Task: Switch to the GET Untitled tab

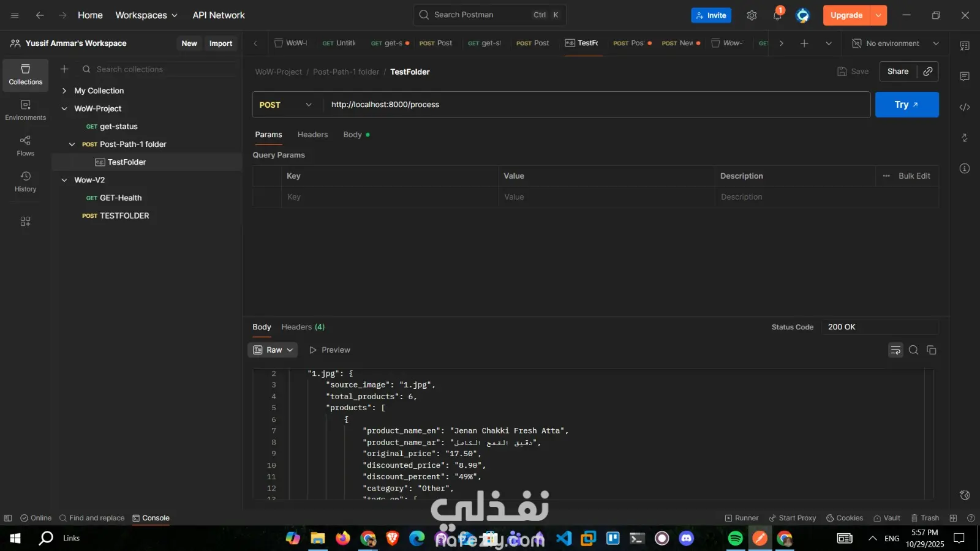Action: 339,43
